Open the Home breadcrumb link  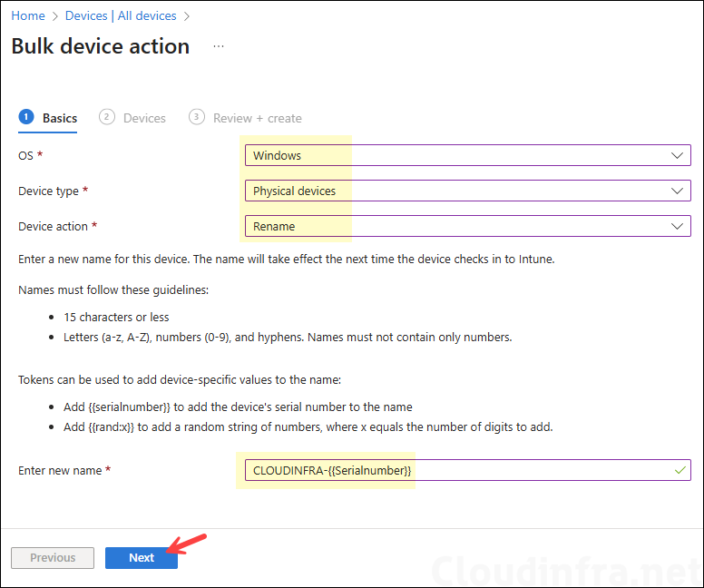click(x=28, y=15)
